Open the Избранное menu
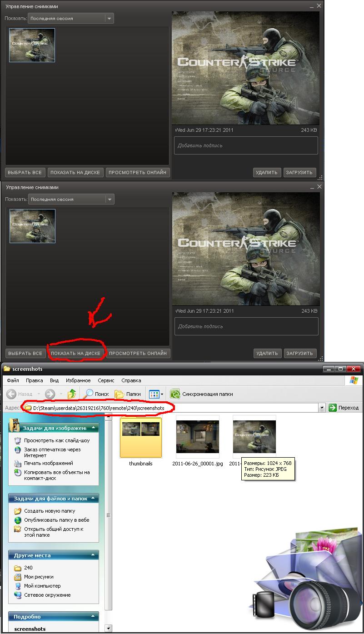Screen dimensions: 364x634 point(78,380)
